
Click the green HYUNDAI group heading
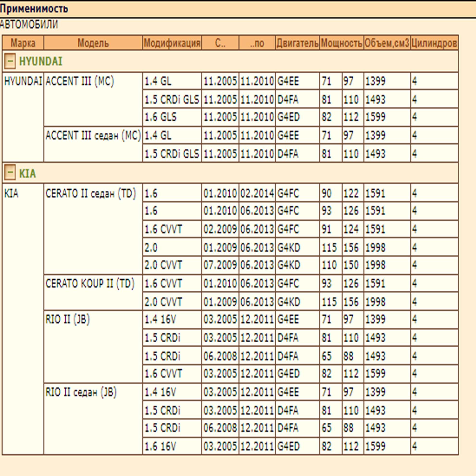41,61
